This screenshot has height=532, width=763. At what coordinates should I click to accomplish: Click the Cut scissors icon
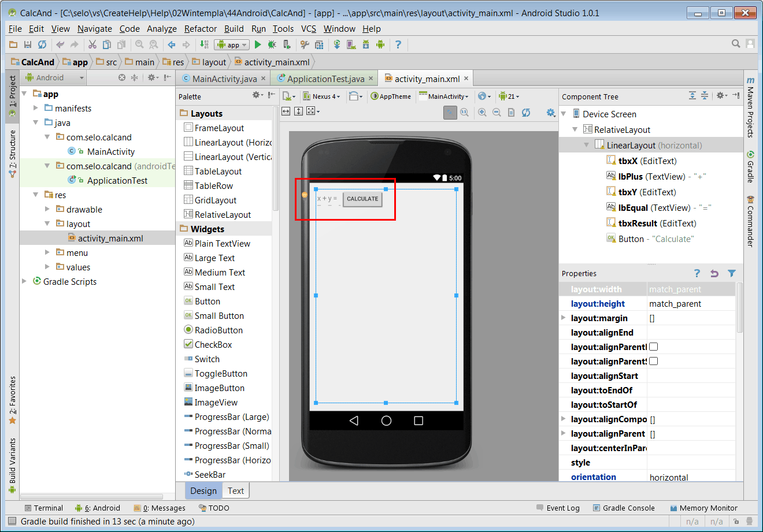(x=92, y=44)
